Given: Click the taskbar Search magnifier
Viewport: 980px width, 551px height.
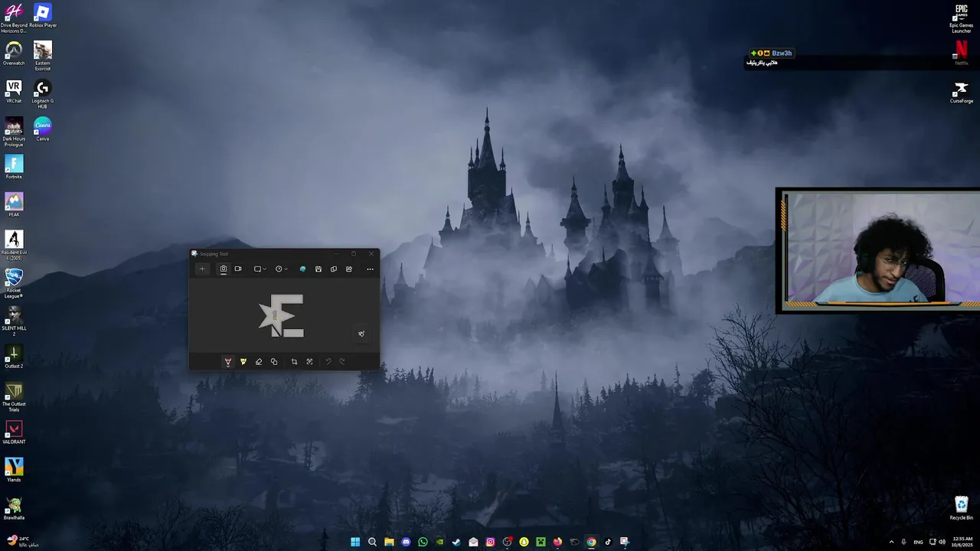Looking at the screenshot, I should click(x=372, y=542).
